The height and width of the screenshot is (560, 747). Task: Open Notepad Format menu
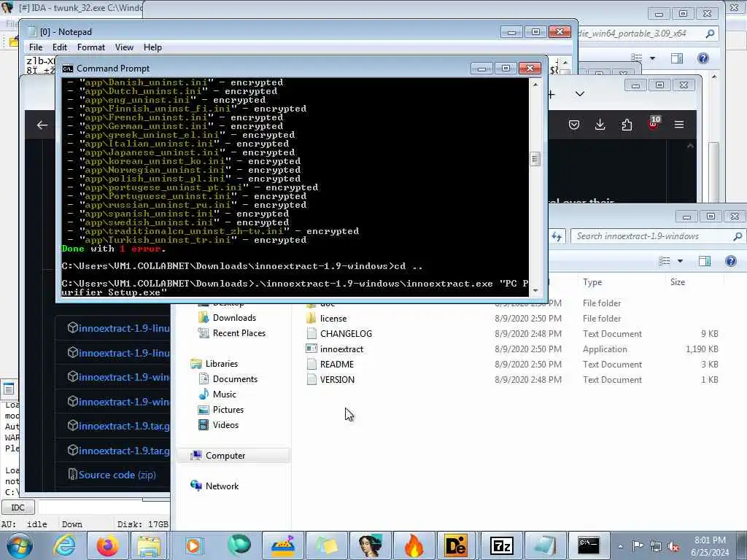tap(91, 47)
